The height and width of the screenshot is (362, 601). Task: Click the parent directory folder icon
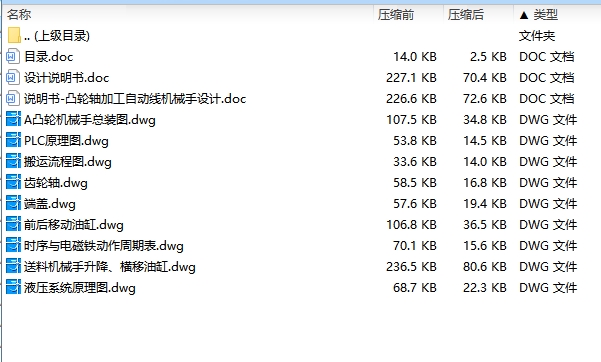pos(14,35)
